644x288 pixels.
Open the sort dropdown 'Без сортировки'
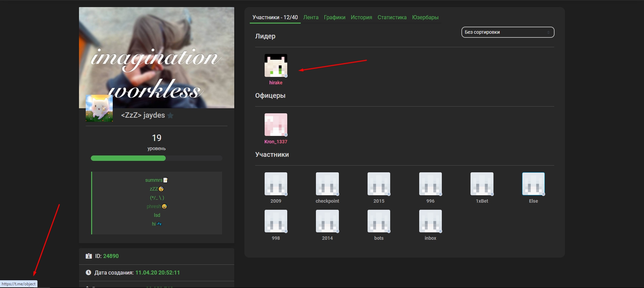pos(507,32)
